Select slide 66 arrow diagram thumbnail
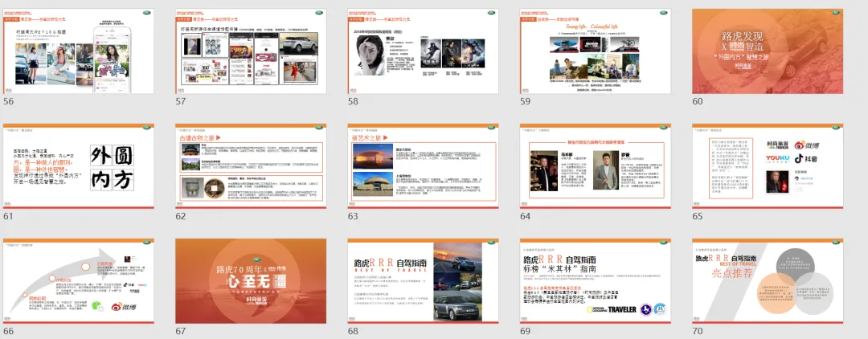Viewport: 868px width, 339px height. 79,281
